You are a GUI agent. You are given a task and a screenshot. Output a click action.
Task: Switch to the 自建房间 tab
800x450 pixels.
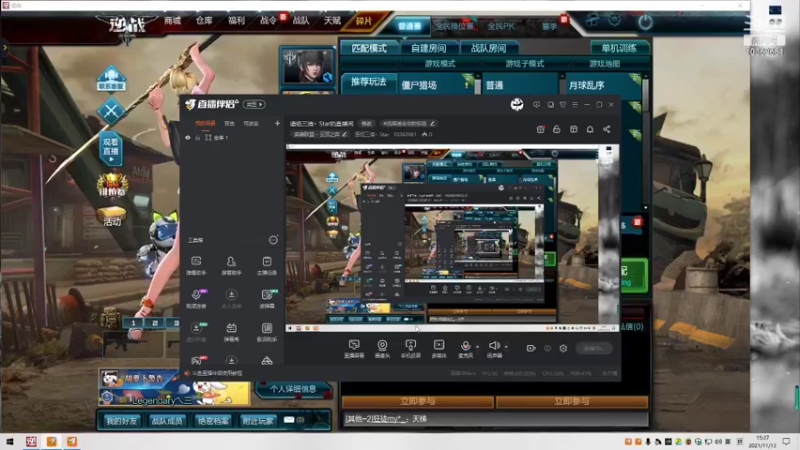(x=429, y=48)
